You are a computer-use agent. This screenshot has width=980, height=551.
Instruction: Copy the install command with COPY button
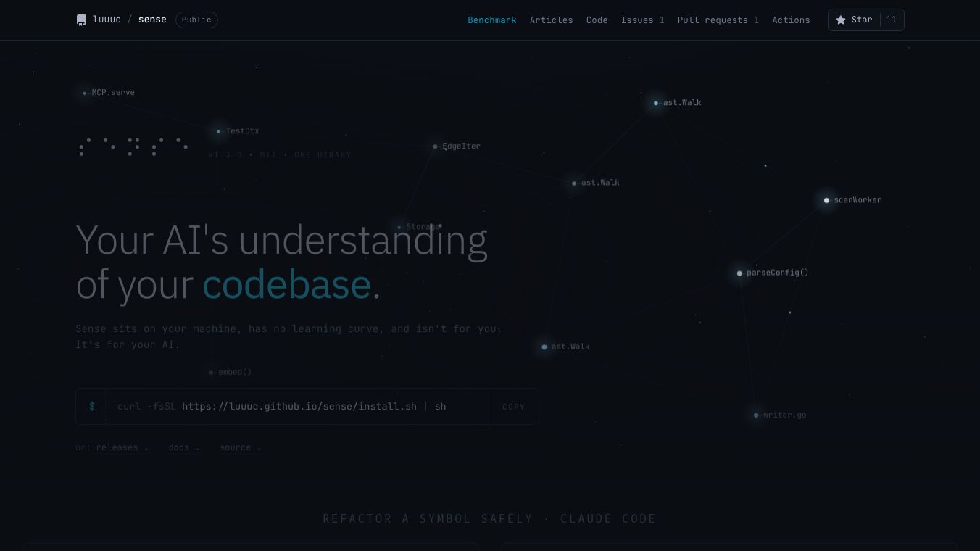[x=513, y=407]
